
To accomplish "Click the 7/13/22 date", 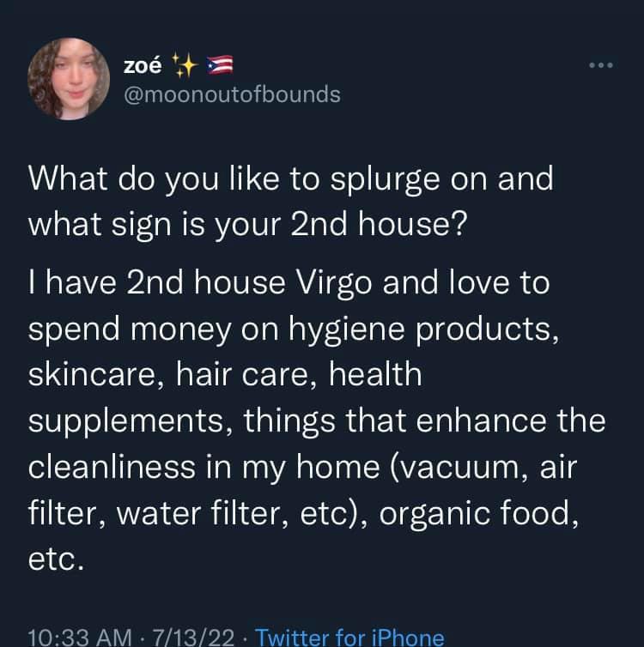I will tap(192, 636).
